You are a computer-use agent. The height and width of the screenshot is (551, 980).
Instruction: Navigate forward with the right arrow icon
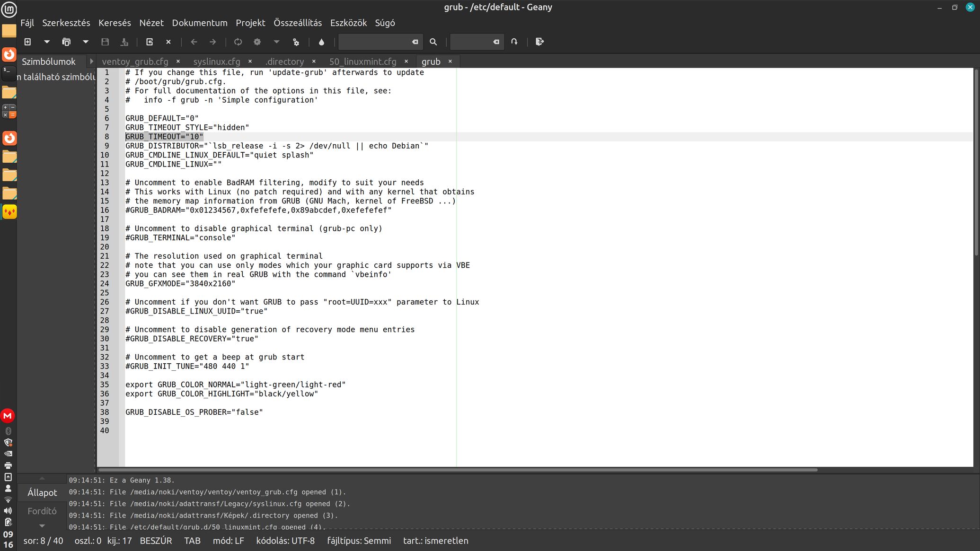click(213, 42)
